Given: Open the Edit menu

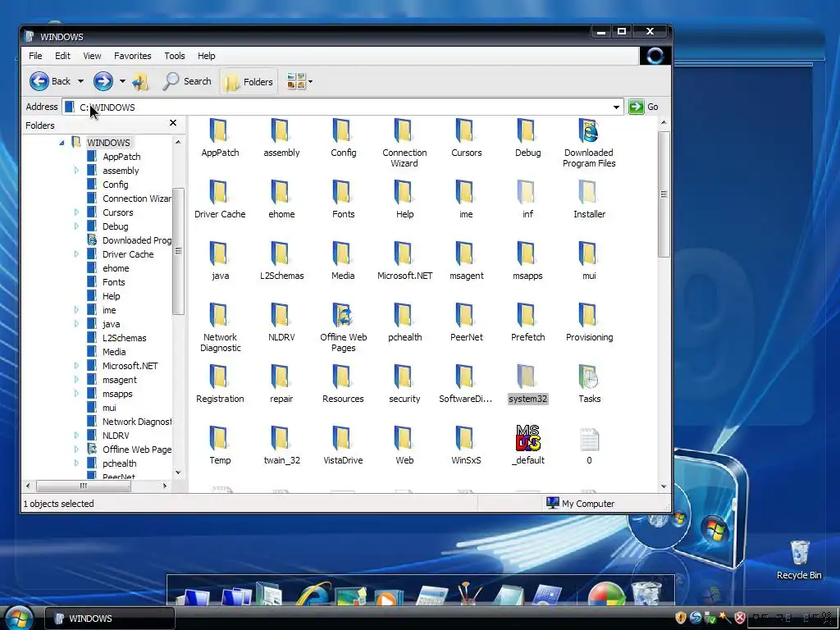Looking at the screenshot, I should click(x=62, y=56).
